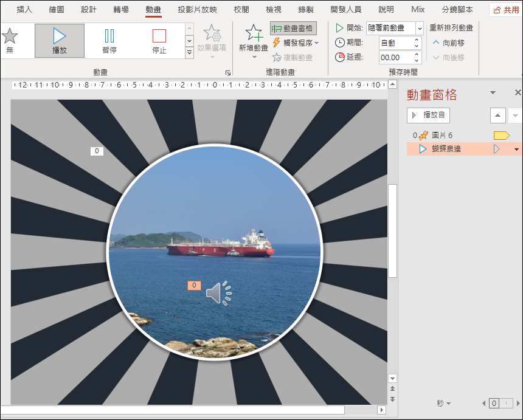Open the Mix tab
This screenshot has height=420, width=523.
tap(418, 10)
